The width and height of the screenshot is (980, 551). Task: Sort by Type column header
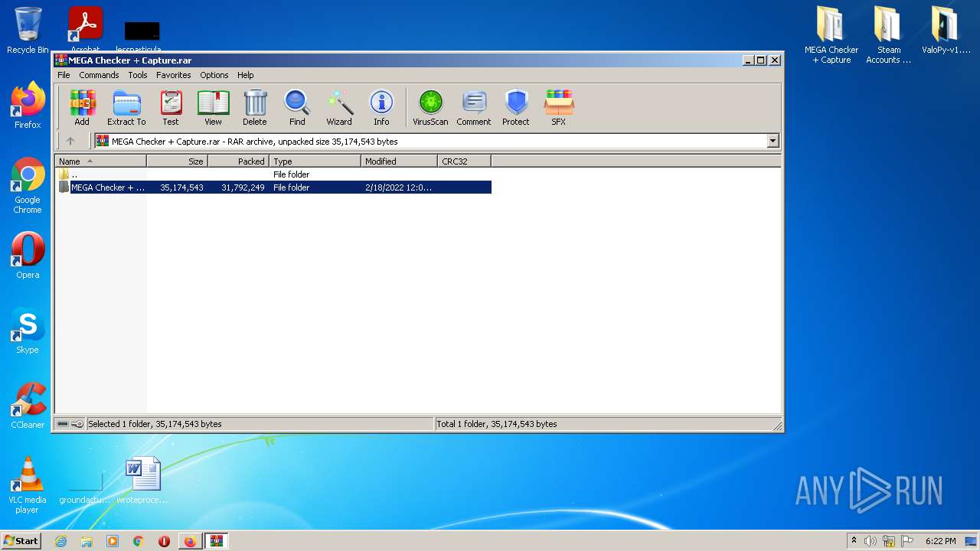point(315,161)
